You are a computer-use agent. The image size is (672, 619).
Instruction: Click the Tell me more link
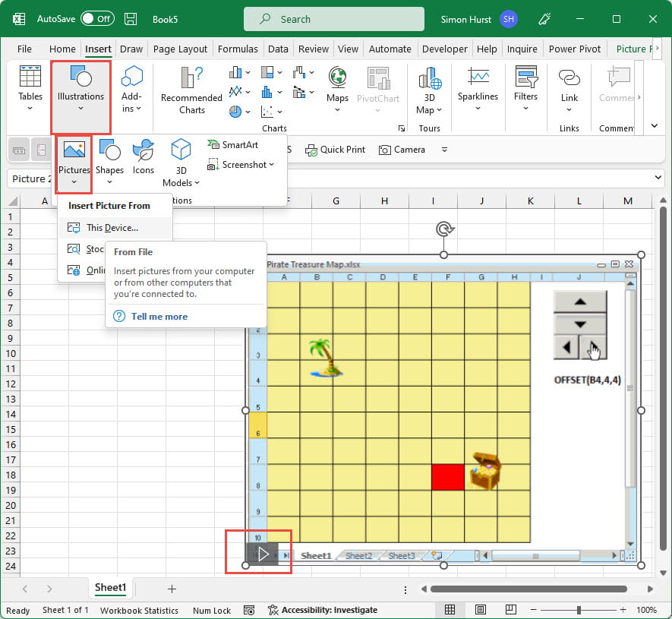159,317
